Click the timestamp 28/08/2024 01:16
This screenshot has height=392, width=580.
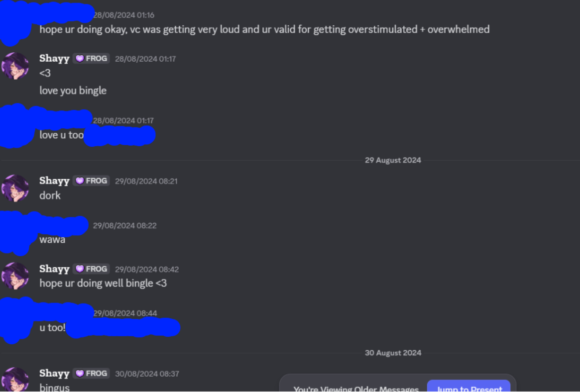123,15
